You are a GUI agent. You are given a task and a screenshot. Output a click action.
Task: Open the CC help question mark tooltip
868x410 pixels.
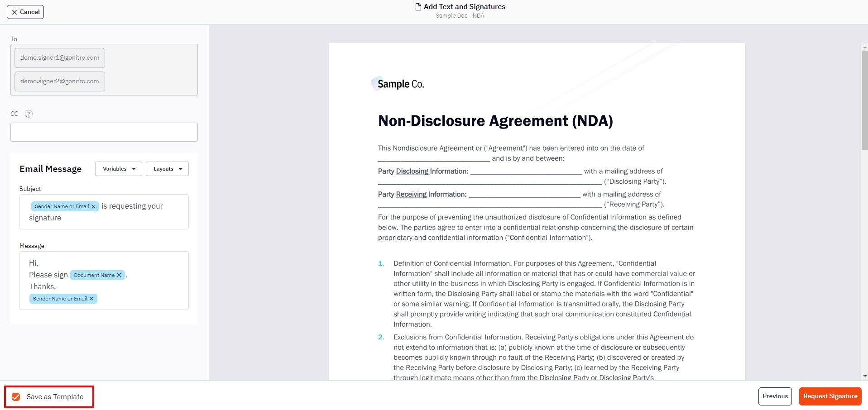pyautogui.click(x=29, y=114)
